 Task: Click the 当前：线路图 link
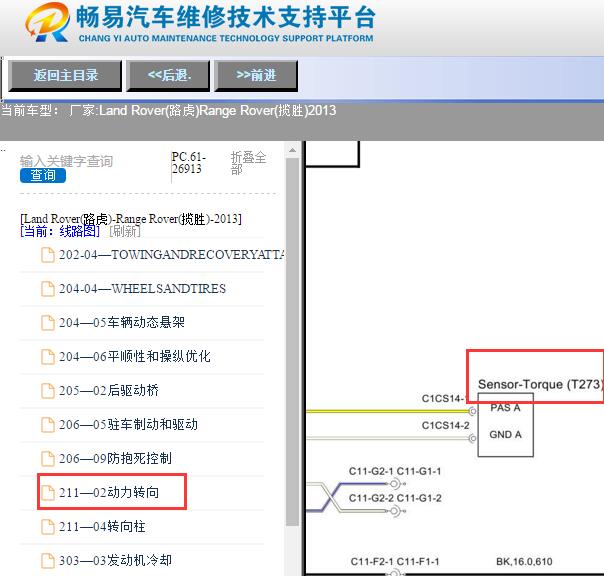click(x=60, y=232)
